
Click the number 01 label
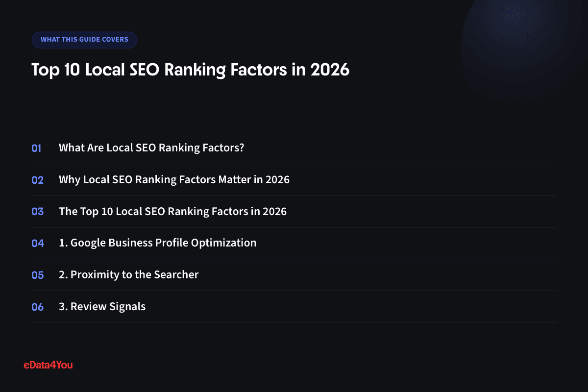(37, 148)
